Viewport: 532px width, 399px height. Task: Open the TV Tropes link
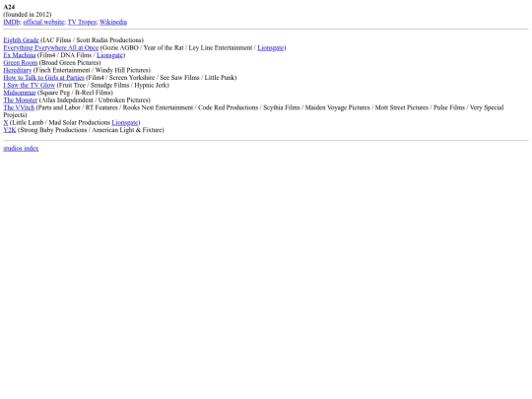(82, 22)
